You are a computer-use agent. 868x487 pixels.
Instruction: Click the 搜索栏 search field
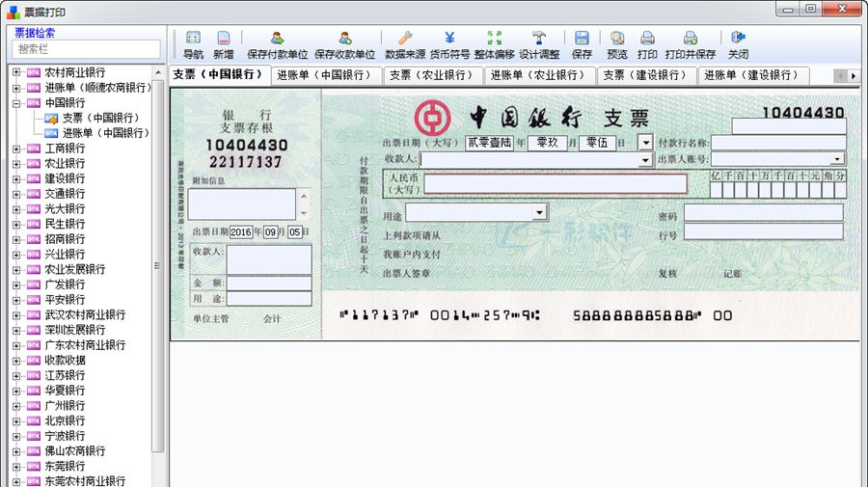(87, 49)
